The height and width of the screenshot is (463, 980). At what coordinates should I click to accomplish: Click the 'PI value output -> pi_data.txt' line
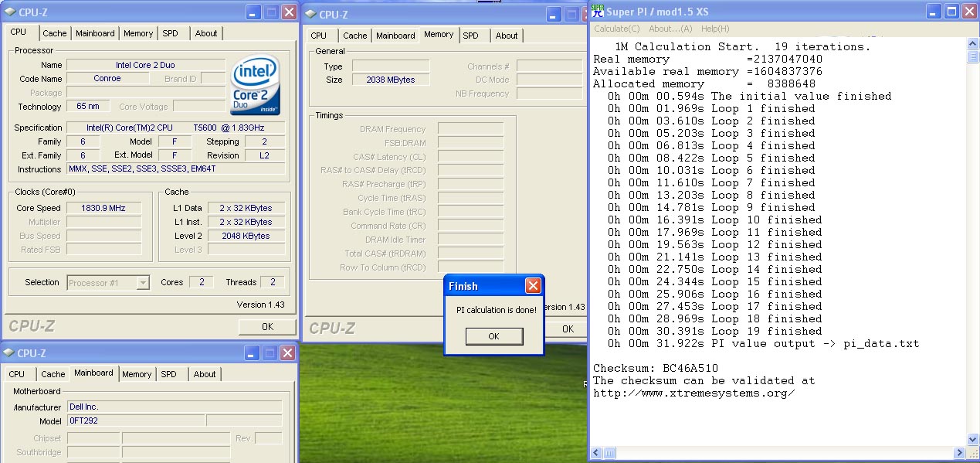click(x=764, y=343)
